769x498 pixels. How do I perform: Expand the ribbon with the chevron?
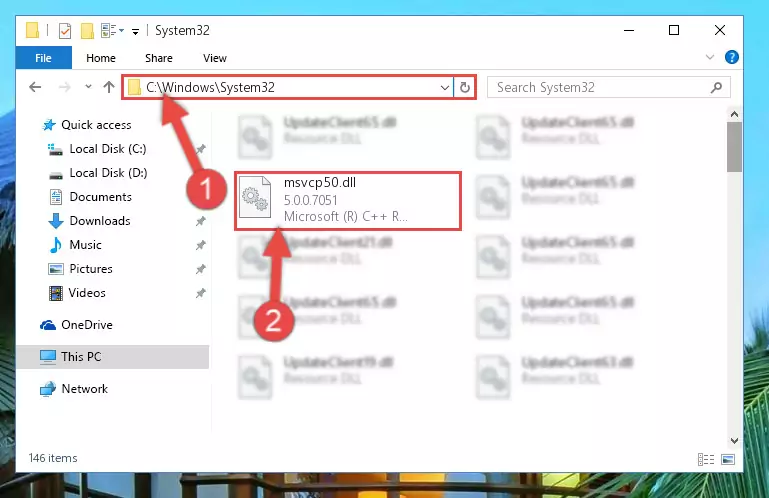pos(710,57)
